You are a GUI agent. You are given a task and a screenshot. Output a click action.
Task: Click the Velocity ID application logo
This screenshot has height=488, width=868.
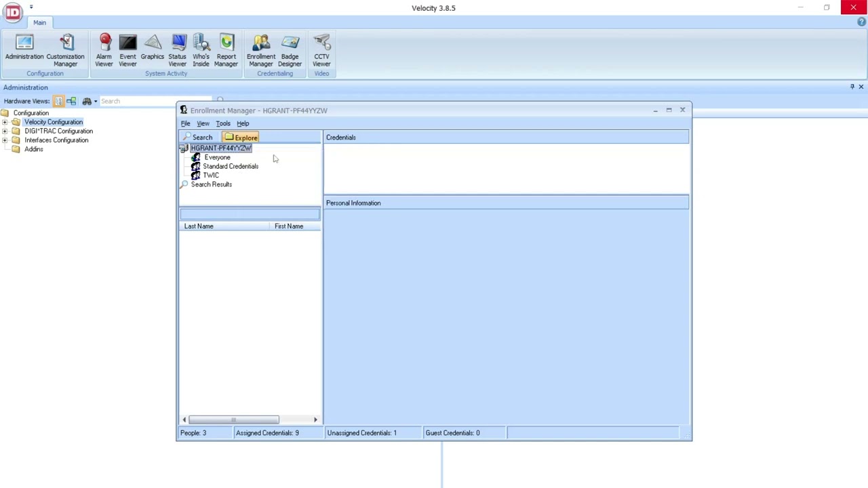tap(12, 12)
